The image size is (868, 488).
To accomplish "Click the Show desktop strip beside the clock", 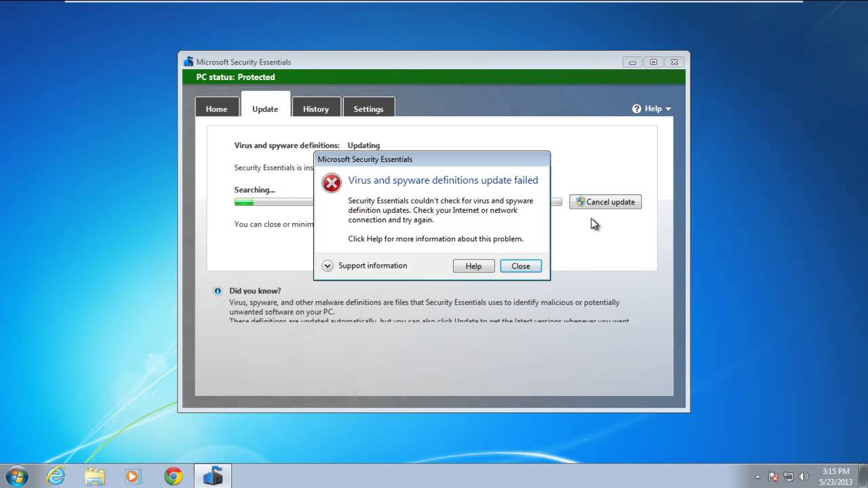I will 863,476.
